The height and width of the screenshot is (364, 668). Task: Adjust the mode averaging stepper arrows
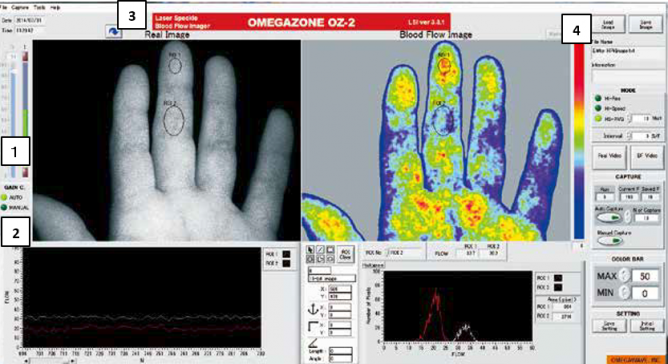pos(630,118)
